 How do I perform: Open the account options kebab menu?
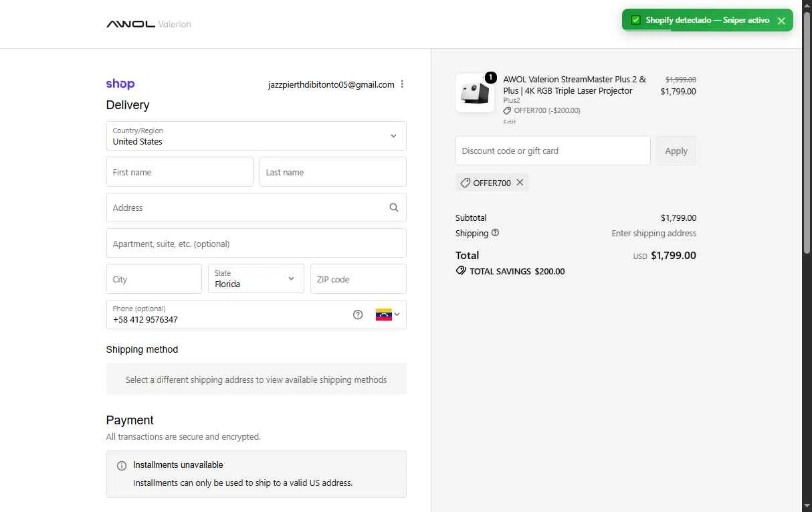pos(402,84)
